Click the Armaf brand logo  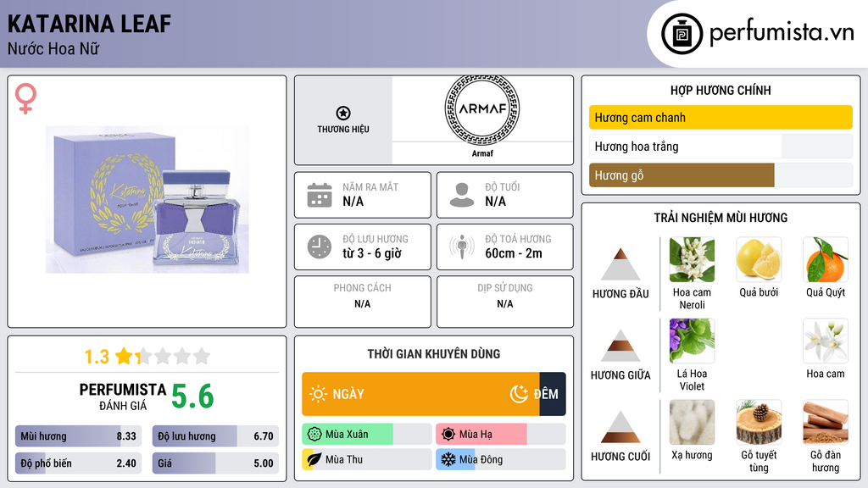pyautogui.click(x=481, y=109)
